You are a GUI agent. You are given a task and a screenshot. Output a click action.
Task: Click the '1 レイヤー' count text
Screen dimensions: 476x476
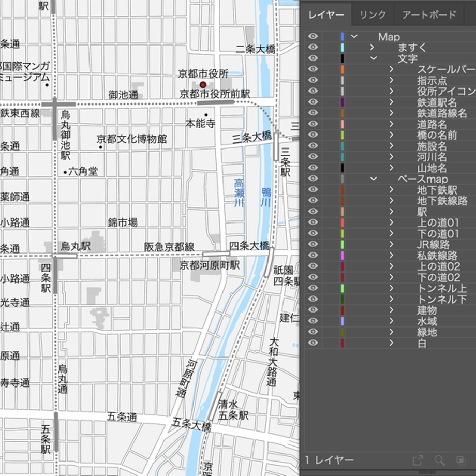tap(329, 460)
